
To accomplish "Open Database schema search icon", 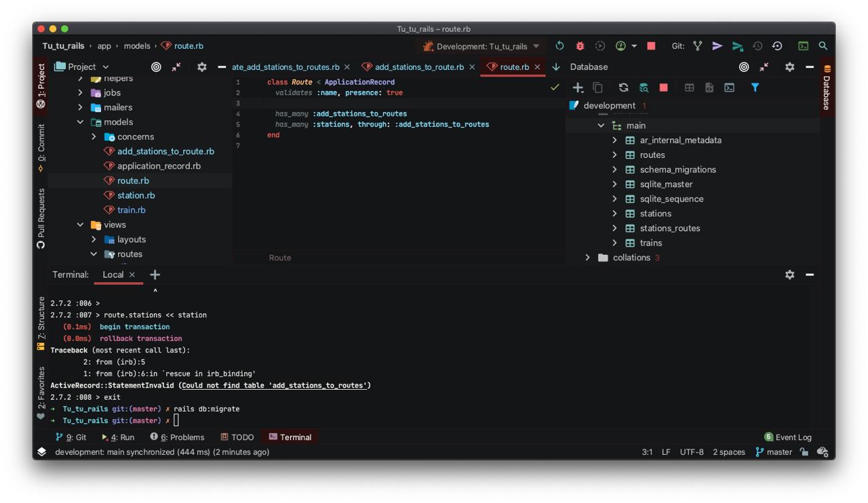I will click(x=644, y=87).
